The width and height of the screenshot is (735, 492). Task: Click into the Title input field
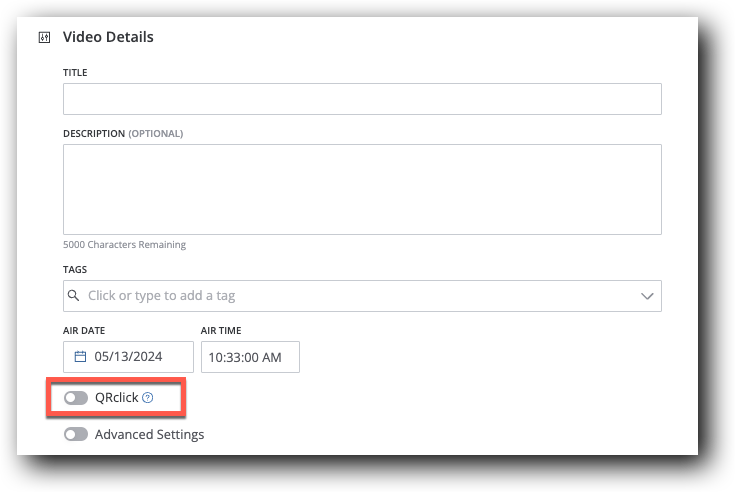pyautogui.click(x=362, y=99)
